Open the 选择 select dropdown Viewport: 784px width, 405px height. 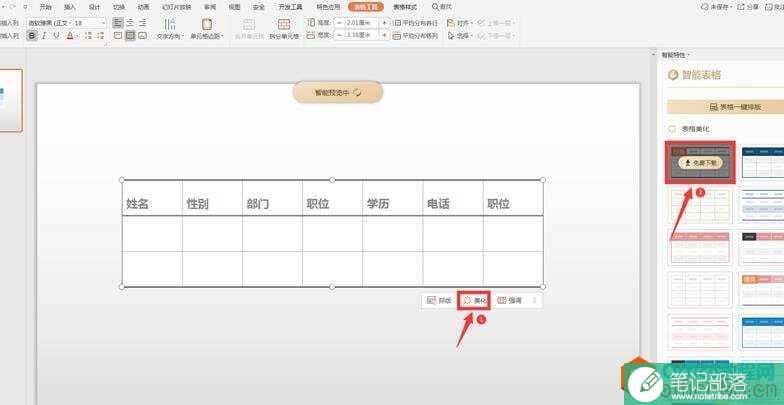pyautogui.click(x=460, y=36)
